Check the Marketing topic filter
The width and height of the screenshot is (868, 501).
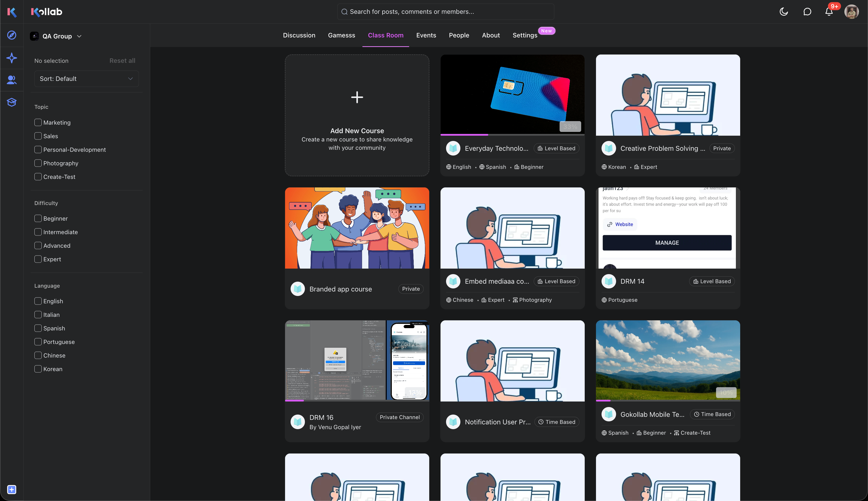(x=38, y=122)
